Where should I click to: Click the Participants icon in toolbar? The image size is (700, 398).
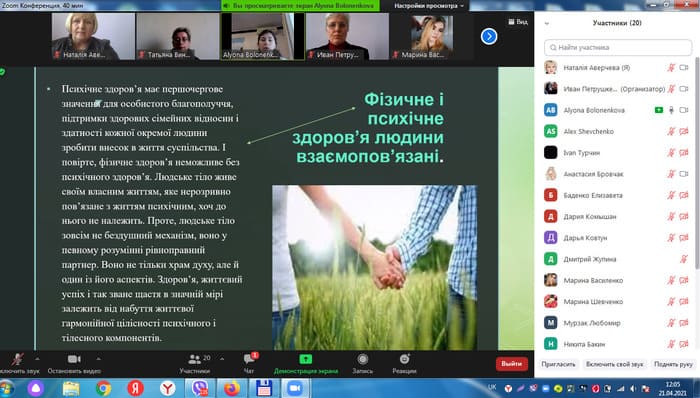click(195, 359)
